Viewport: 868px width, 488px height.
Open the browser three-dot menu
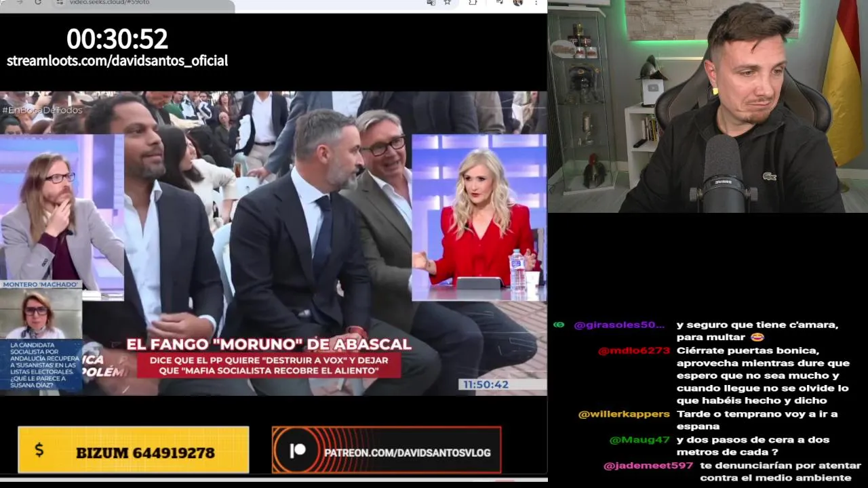click(x=537, y=3)
